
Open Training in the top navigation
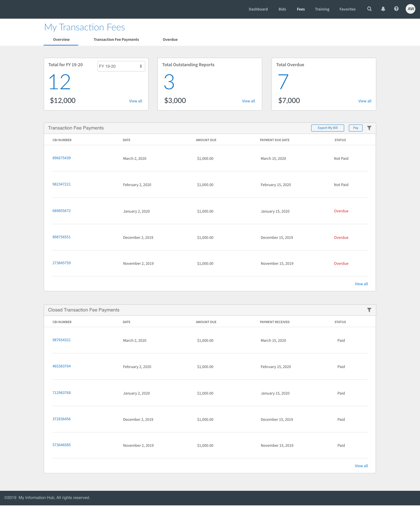[322, 9]
